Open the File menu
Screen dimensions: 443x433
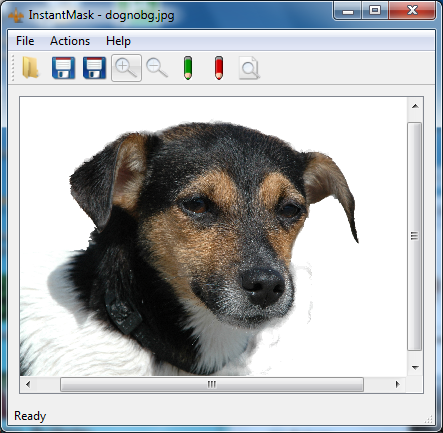25,41
